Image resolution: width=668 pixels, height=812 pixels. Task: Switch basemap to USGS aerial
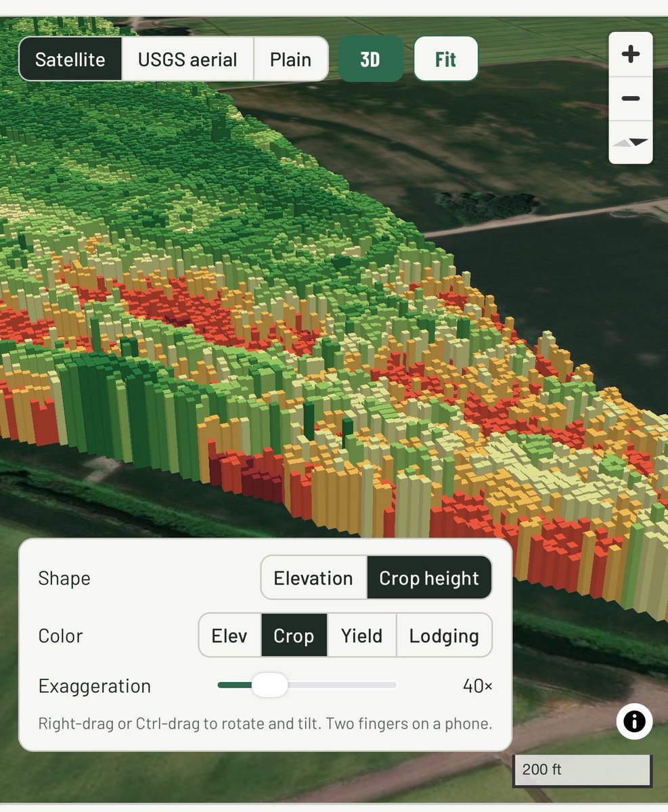[187, 60]
